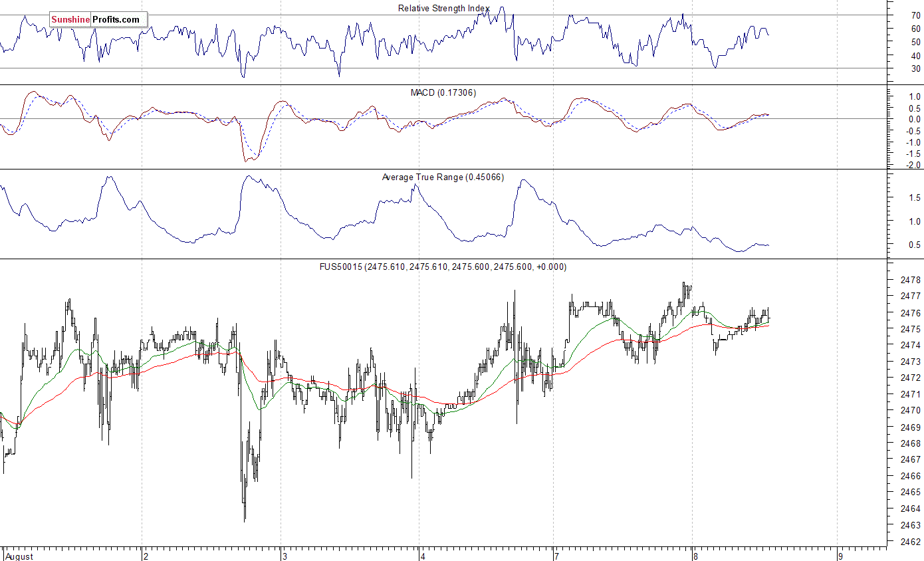Click the RSI 30 axis value
The width and height of the screenshot is (924, 561).
(x=915, y=68)
